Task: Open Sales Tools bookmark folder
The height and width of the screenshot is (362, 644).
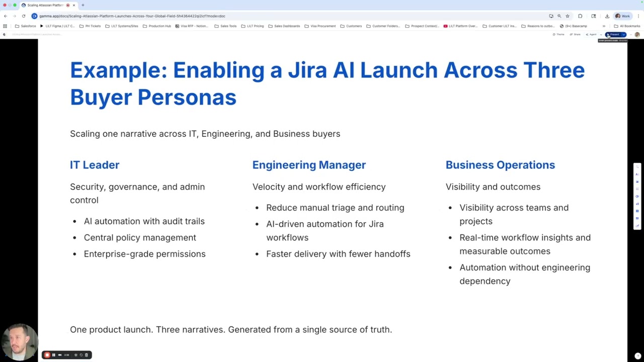Action: (x=225, y=26)
